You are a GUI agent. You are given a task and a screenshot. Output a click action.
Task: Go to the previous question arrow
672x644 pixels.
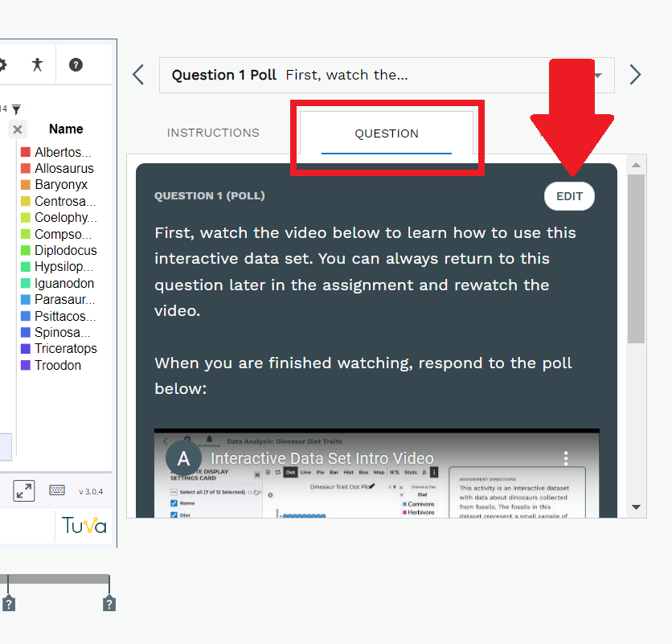138,75
